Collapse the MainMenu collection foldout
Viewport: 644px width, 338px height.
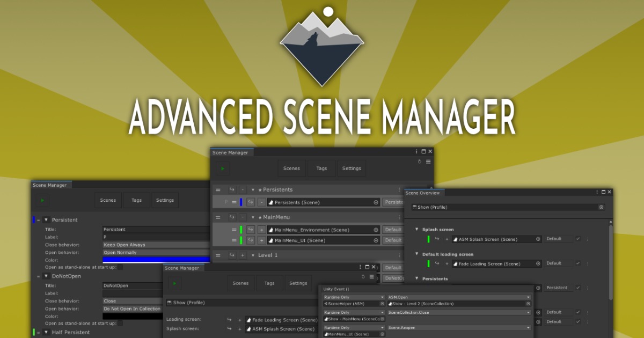253,217
